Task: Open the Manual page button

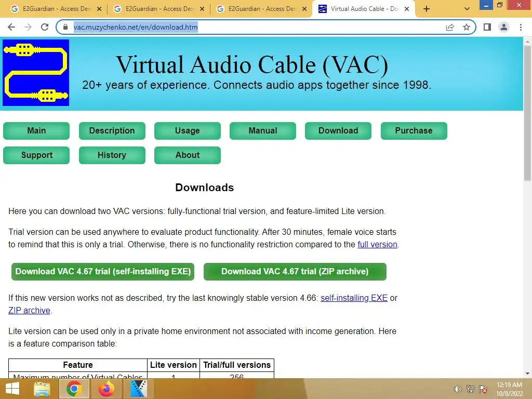Action: click(262, 130)
